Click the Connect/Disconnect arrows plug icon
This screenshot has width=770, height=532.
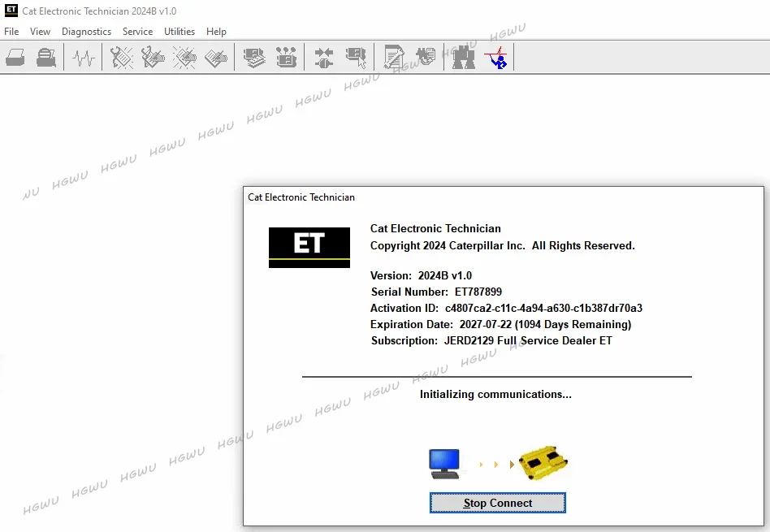(x=324, y=58)
